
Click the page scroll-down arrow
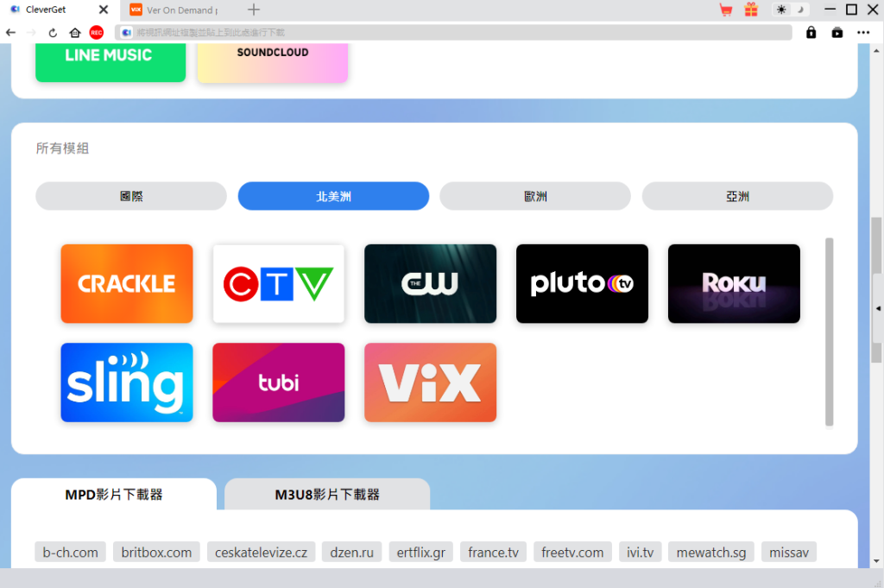pyautogui.click(x=876, y=561)
